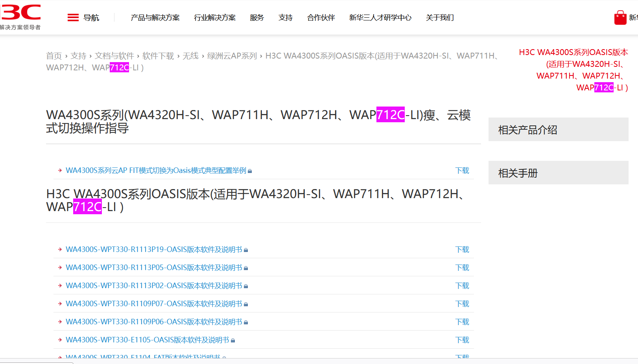Click lock icon beside R1109P06 OASIS entry
The width and height of the screenshot is (638, 364).
tap(246, 322)
